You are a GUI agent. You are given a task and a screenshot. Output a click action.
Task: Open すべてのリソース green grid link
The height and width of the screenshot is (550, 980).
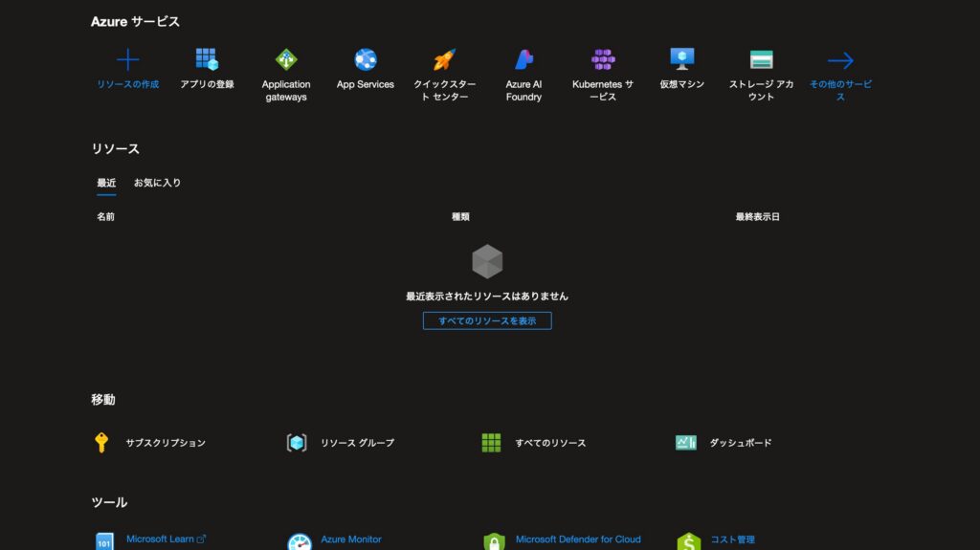click(x=549, y=443)
